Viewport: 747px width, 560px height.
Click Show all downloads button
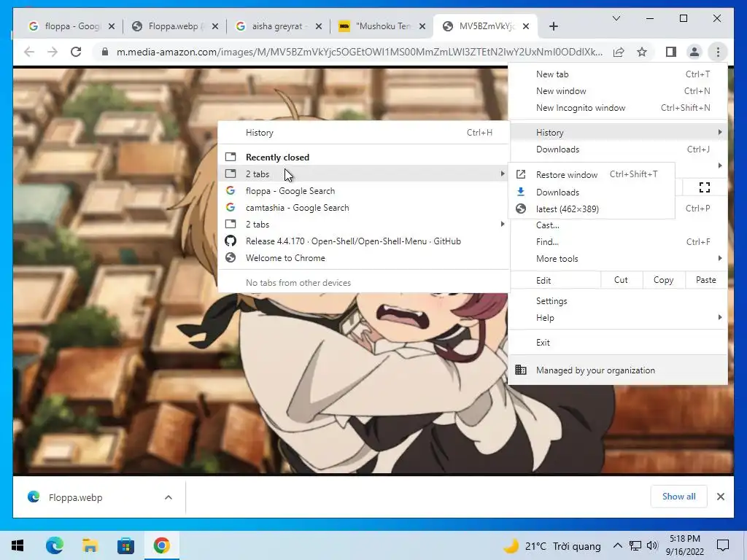coord(678,497)
